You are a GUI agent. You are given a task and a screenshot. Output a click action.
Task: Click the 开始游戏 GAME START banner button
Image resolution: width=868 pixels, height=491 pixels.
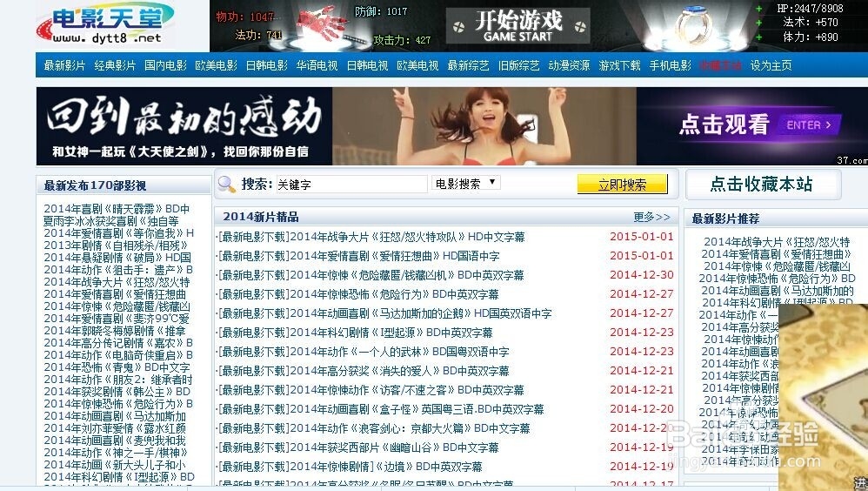pos(518,26)
